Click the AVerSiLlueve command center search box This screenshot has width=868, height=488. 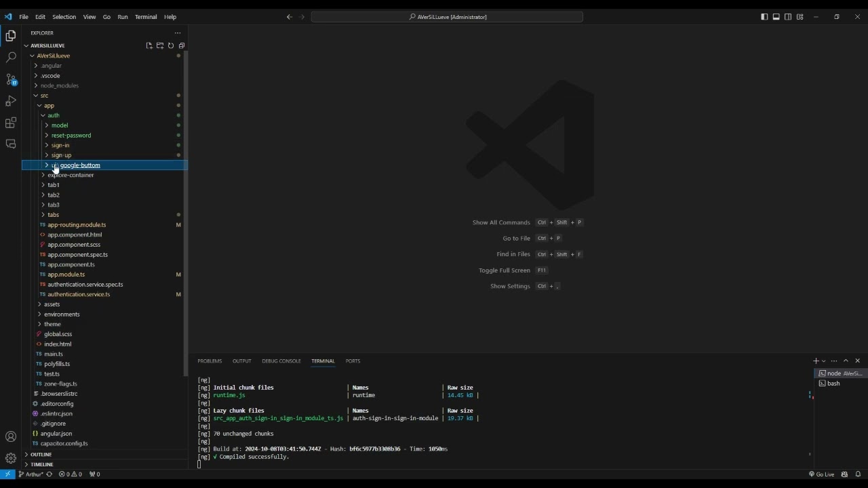(447, 17)
